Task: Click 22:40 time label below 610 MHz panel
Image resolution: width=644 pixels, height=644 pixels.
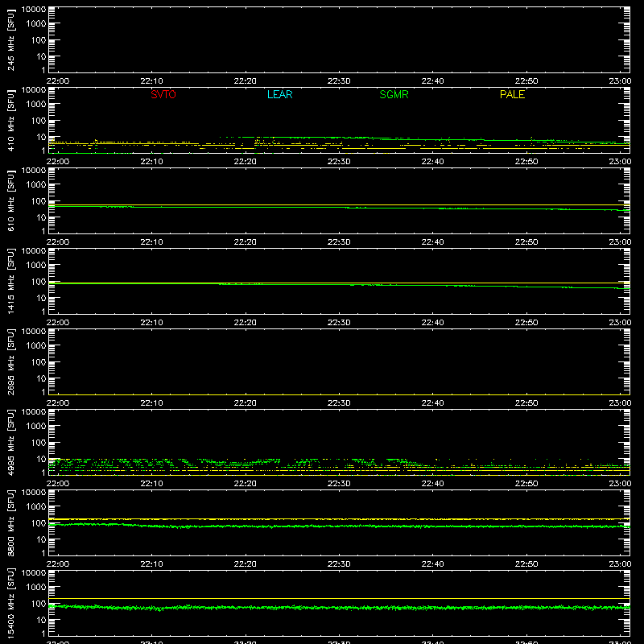Action: [x=432, y=242]
